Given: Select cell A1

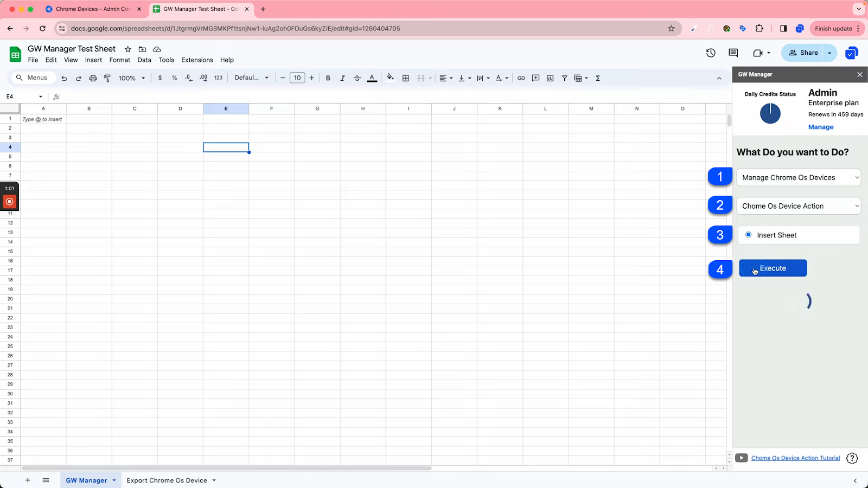Looking at the screenshot, I should click(43, 119).
